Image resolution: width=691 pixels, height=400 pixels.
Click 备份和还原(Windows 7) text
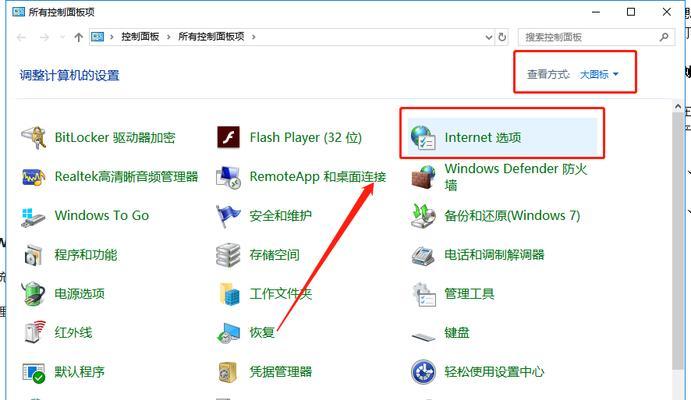pos(512,216)
